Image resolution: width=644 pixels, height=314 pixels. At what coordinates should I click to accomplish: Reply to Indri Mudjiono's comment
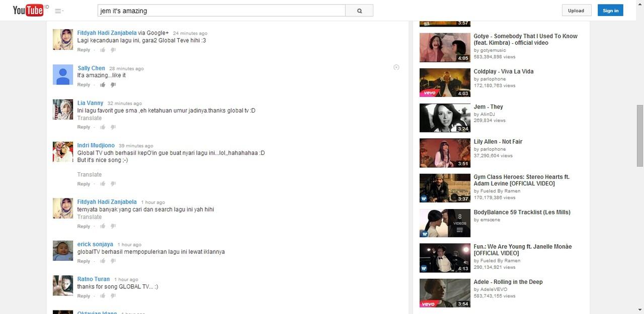[x=84, y=184]
